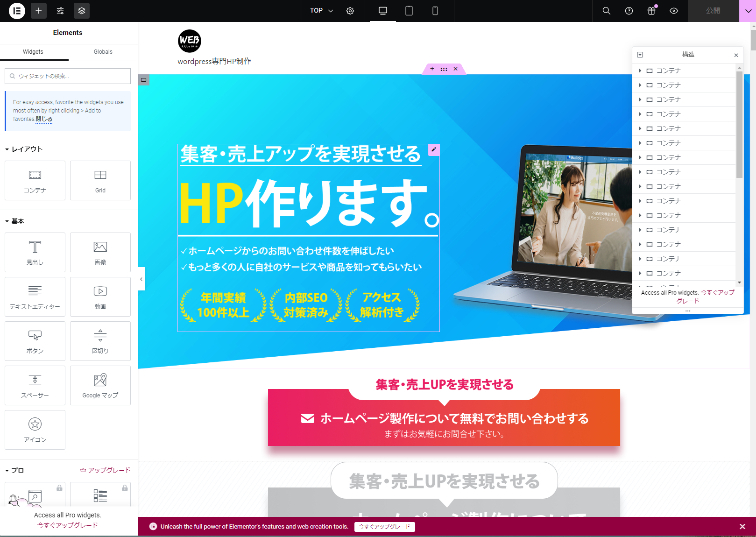Viewport: 756px width, 537px height.
Task: Select the ボタン button widget
Action: 35,341
